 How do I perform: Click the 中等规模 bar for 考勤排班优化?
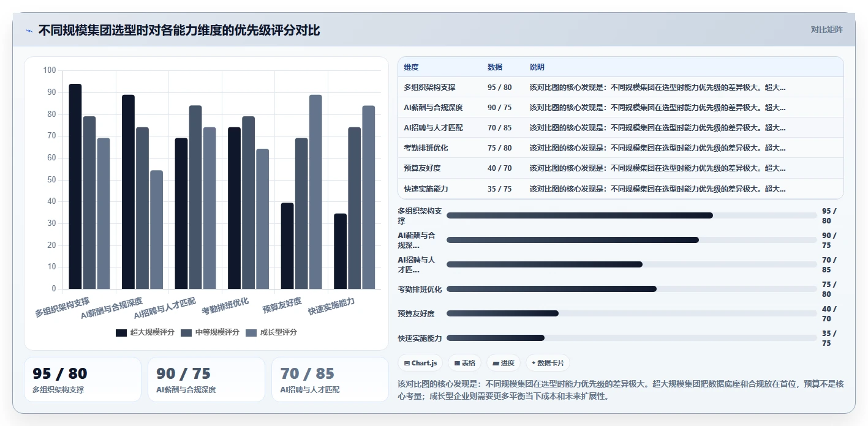(249, 203)
